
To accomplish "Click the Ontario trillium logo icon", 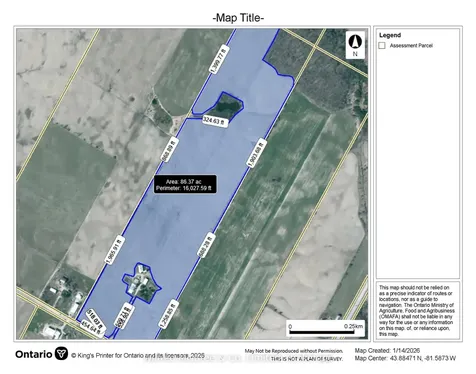I will pos(61,353).
